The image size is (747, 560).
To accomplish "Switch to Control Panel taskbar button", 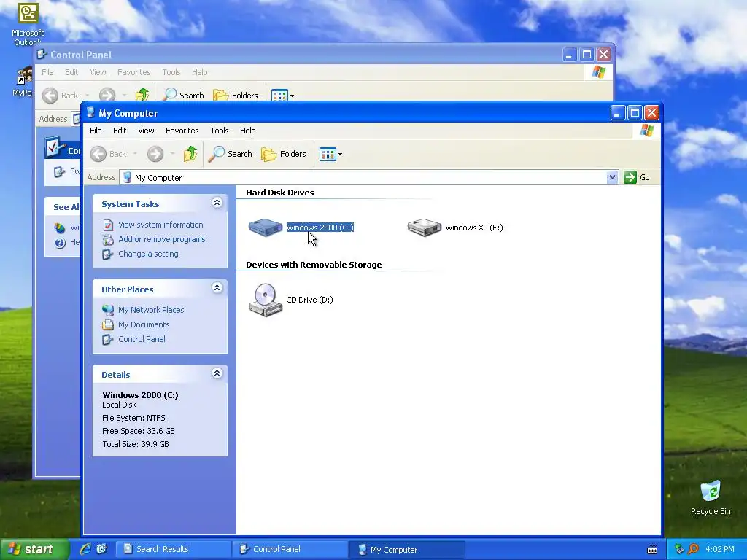I will pyautogui.click(x=290, y=549).
